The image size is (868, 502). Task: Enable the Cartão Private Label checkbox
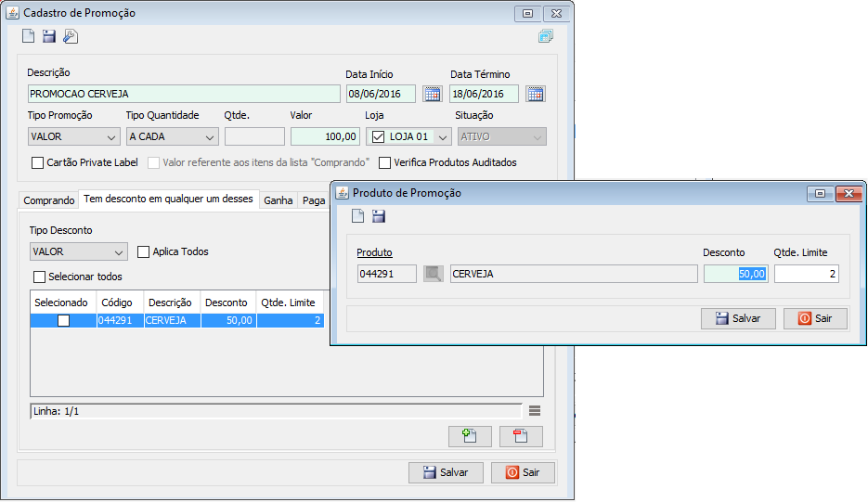tap(38, 162)
